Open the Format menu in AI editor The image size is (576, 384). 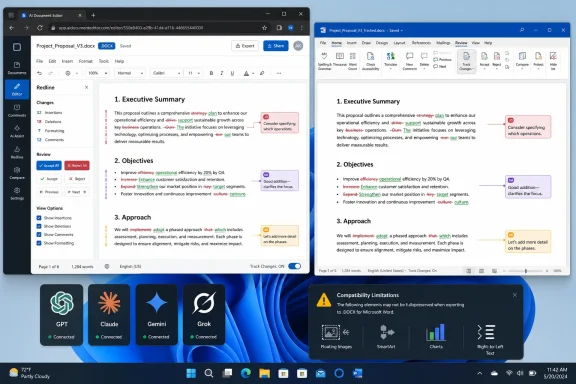(86, 61)
